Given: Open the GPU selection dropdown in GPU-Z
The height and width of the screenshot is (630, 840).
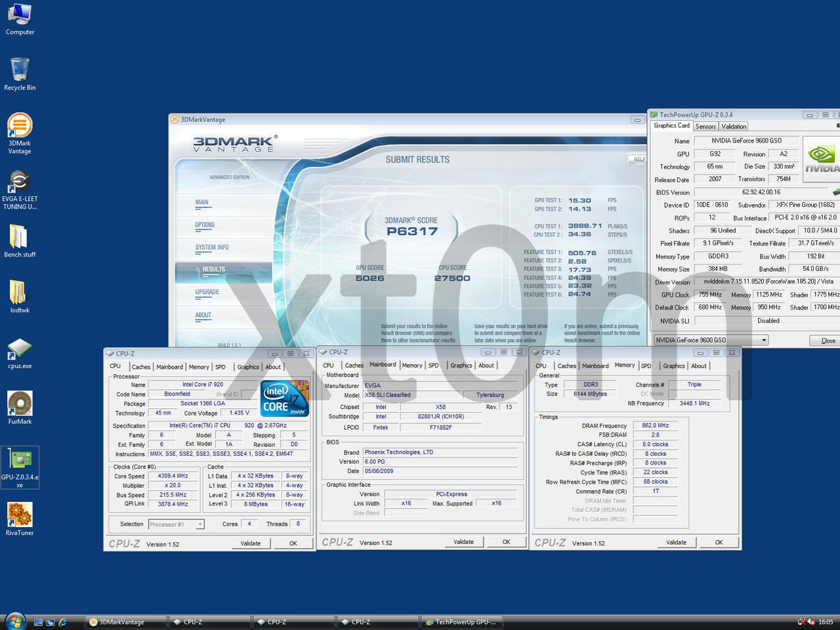Looking at the screenshot, I should point(764,340).
